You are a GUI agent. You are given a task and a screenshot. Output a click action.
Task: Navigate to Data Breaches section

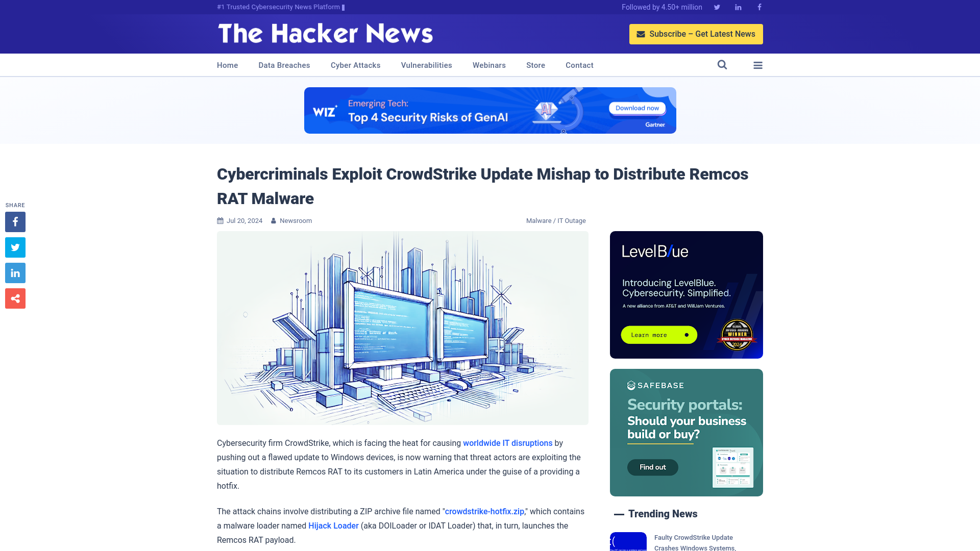pos(284,65)
